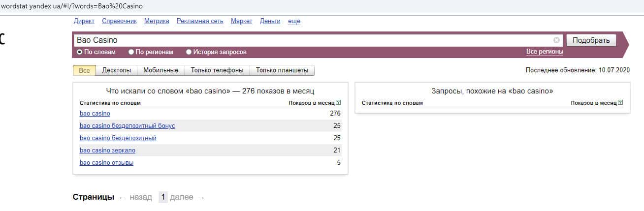644x211 pixels.
Task: Open 'bao casino' query link
Action: click(95, 114)
